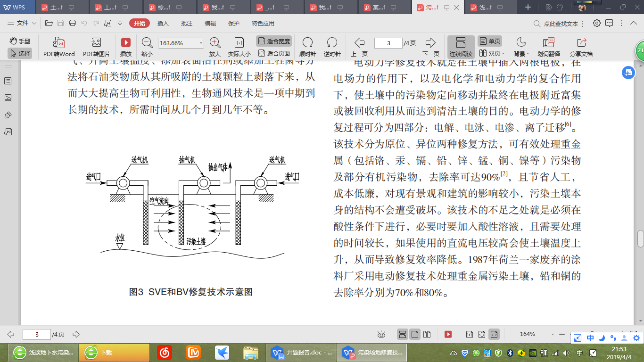Open the 保护 protect tab

click(x=234, y=23)
